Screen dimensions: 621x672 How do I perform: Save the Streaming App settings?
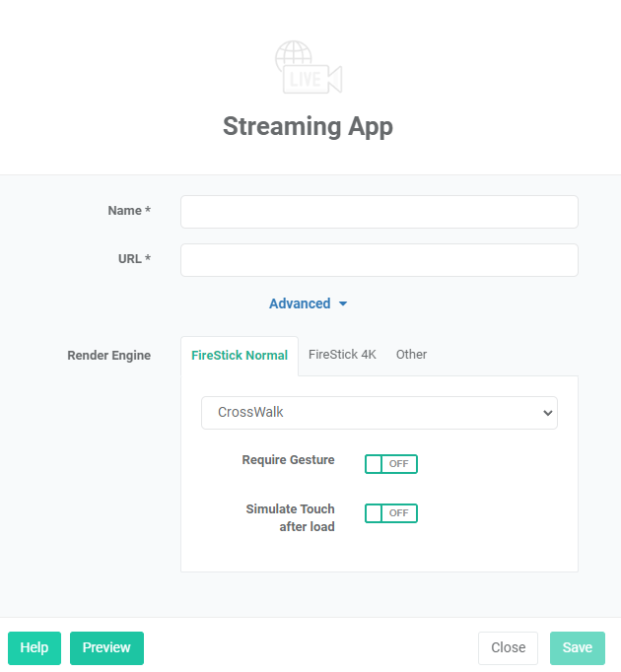[578, 647]
